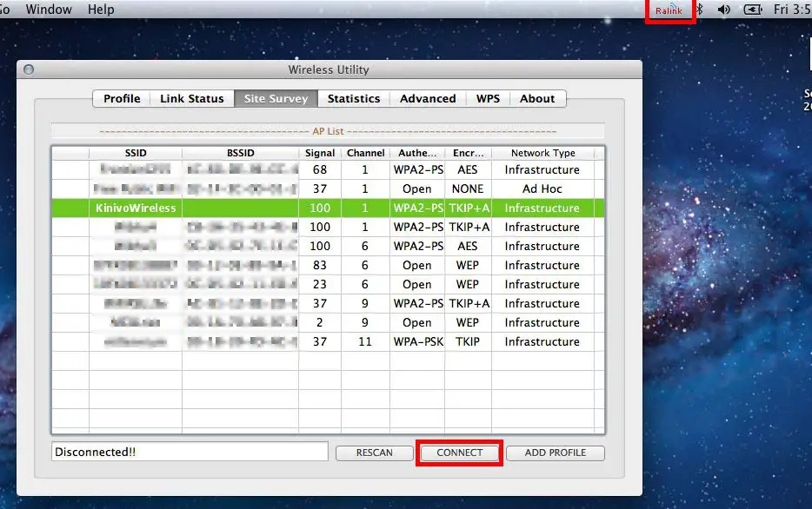Sort by the BSSID column header
The image size is (812, 509).
click(240, 153)
